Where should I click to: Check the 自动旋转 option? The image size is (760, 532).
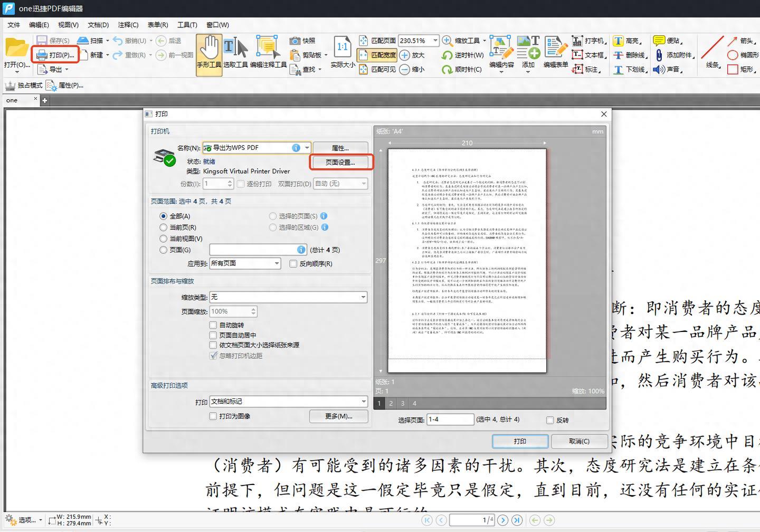coord(213,325)
